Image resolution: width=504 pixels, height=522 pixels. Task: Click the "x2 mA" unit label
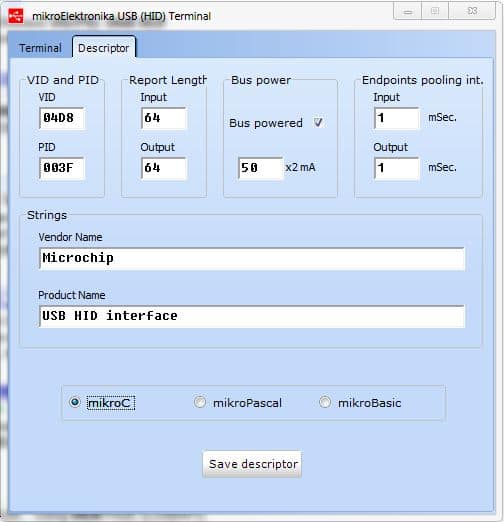click(x=300, y=167)
